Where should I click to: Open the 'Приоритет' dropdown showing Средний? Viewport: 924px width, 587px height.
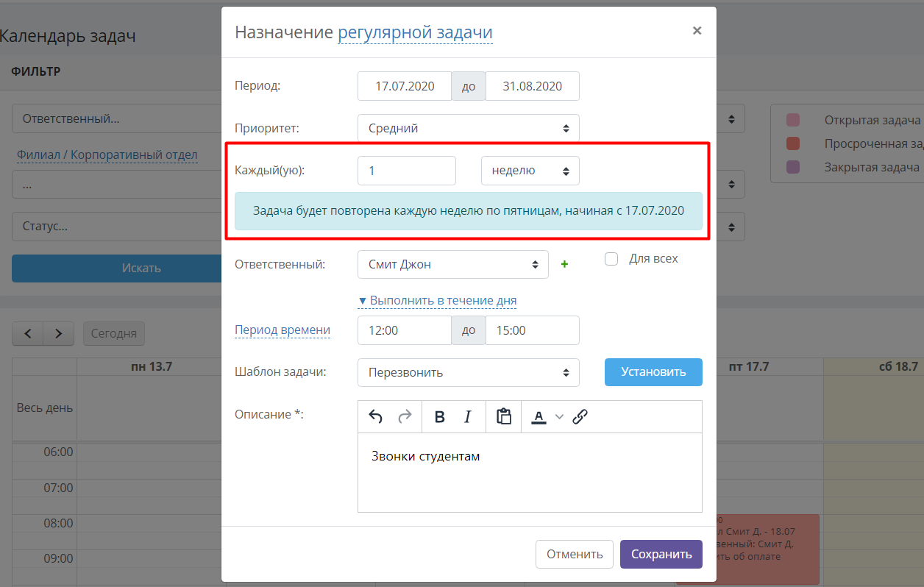(469, 128)
